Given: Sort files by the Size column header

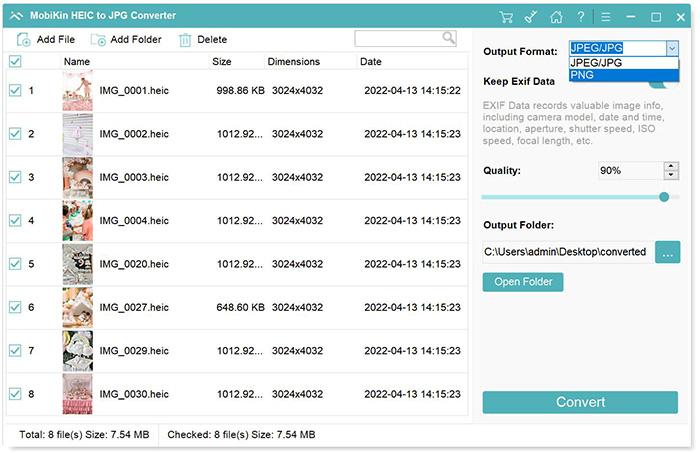Looking at the screenshot, I should [x=222, y=62].
